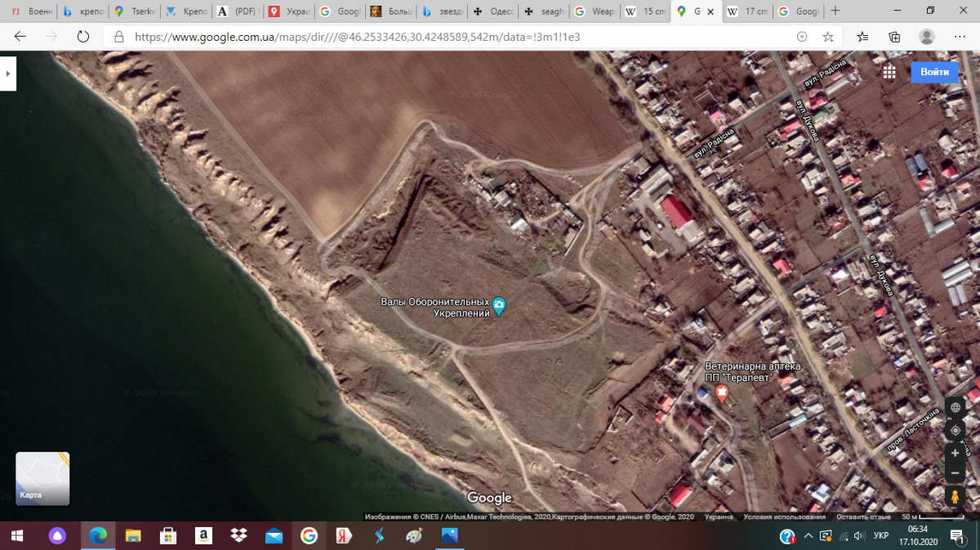Add this page to browser favorites
980x550 pixels.
click(x=828, y=37)
